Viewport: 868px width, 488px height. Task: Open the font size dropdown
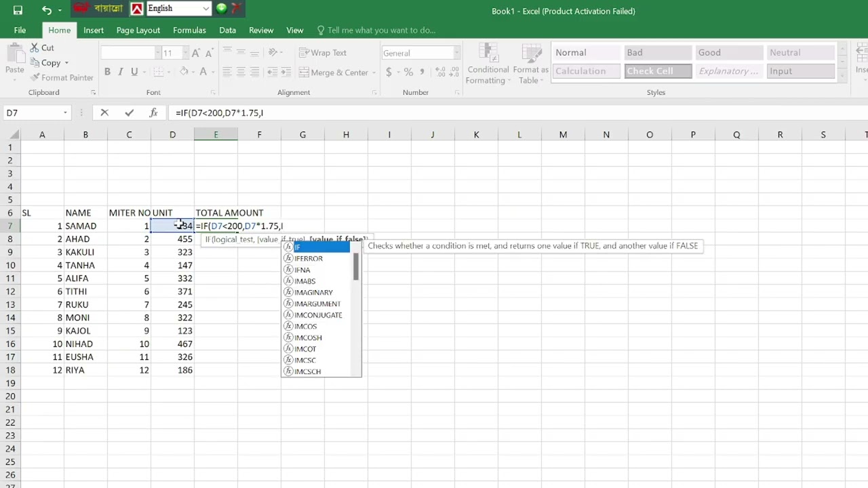(x=184, y=53)
